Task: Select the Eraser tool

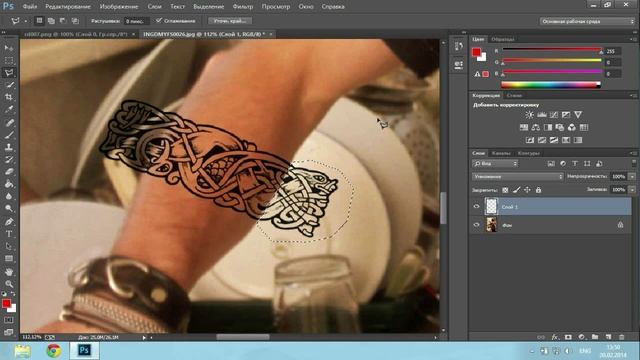Action: click(x=9, y=171)
